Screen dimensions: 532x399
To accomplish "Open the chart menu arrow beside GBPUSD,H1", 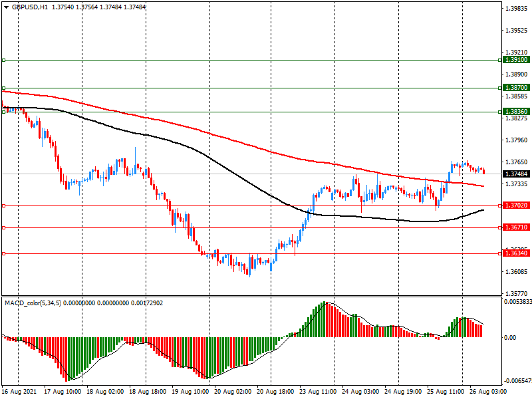I will coord(7,7).
